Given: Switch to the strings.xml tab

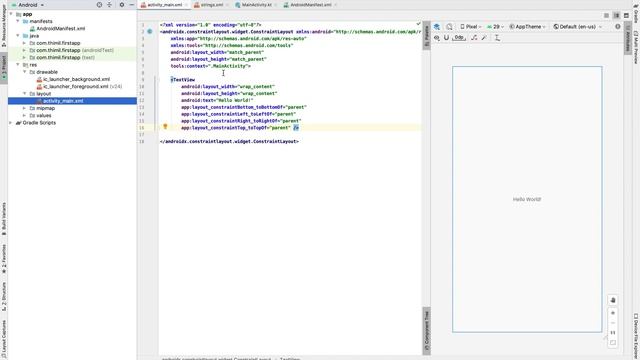Looking at the screenshot, I should click(211, 5).
